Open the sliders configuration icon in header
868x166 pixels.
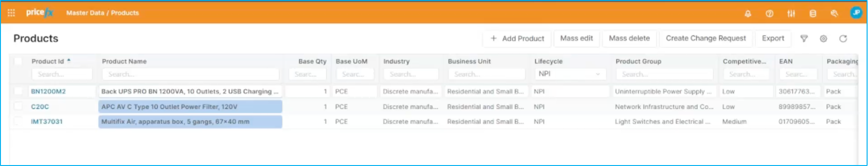(x=791, y=13)
